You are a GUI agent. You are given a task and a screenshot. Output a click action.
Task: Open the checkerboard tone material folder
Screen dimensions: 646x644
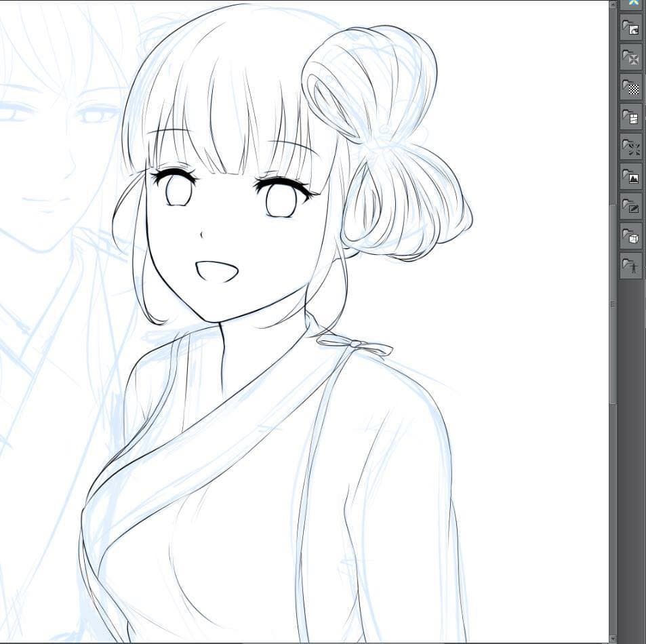(631, 87)
